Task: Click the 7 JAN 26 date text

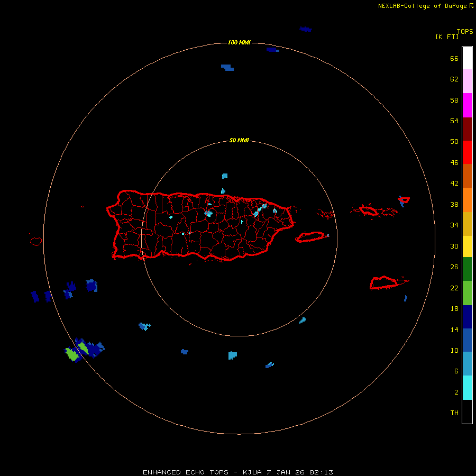Action: coord(286,472)
